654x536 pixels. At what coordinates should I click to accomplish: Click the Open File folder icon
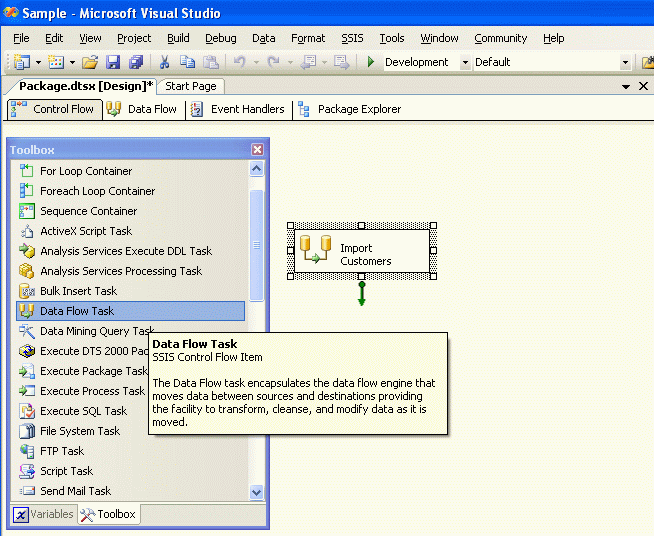pyautogui.click(x=90, y=62)
